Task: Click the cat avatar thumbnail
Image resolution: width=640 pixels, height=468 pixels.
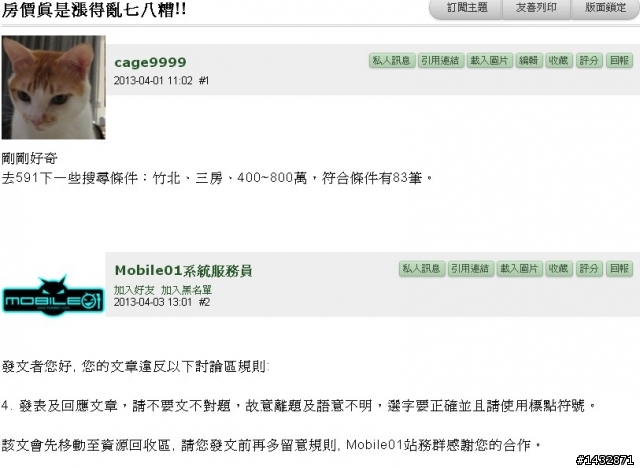Action: (x=53, y=87)
